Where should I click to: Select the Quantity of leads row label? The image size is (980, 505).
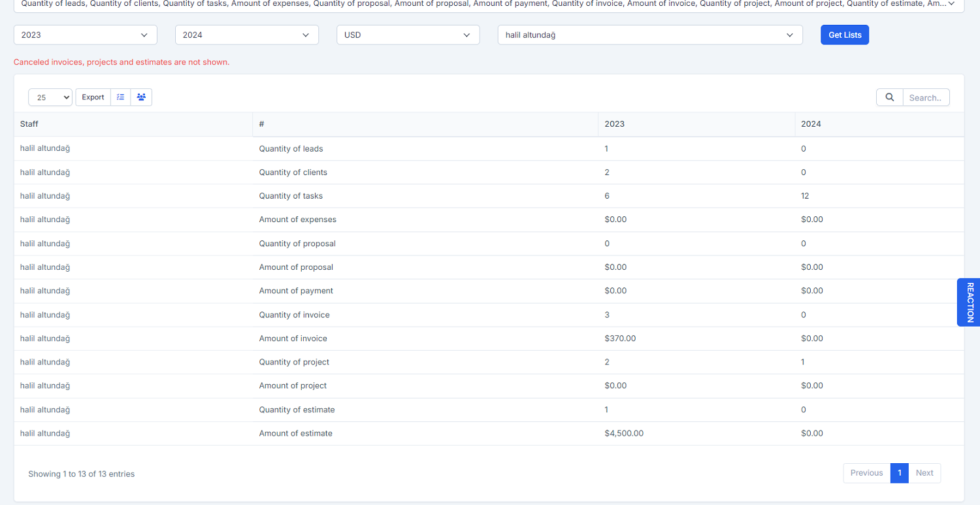click(x=291, y=149)
